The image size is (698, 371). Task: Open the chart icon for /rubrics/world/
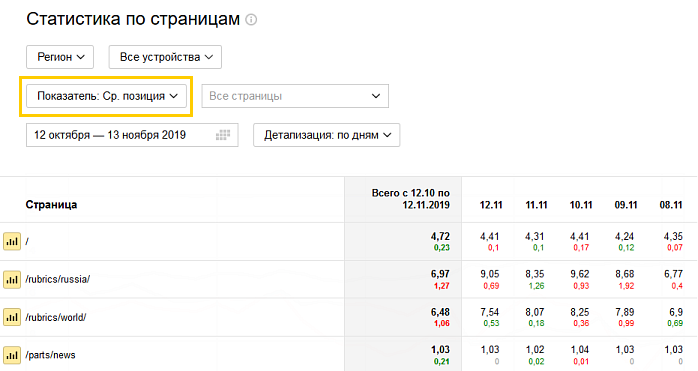point(12,317)
